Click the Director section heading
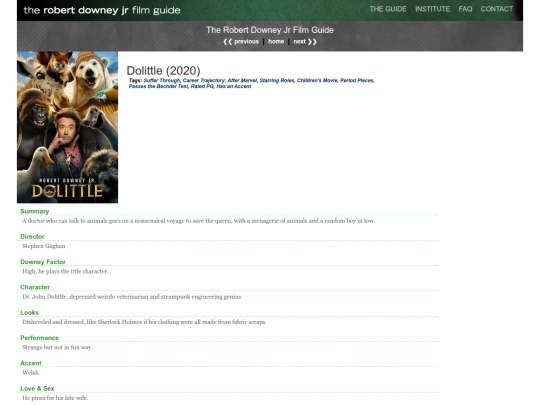540x405 pixels. (32, 237)
